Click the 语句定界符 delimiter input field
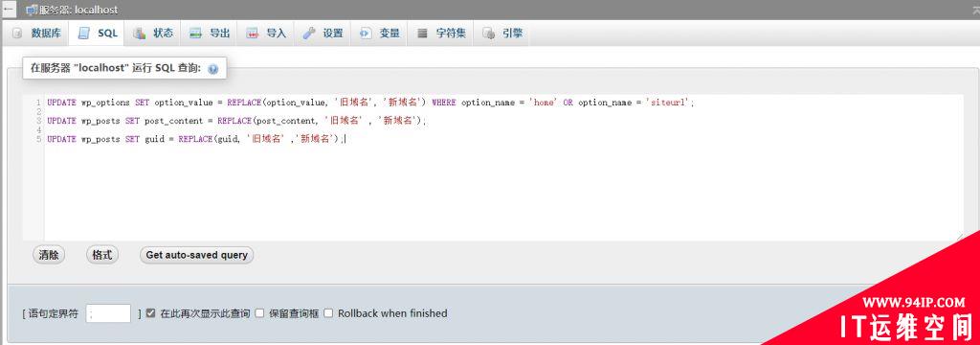The width and height of the screenshot is (980, 345). coord(108,313)
